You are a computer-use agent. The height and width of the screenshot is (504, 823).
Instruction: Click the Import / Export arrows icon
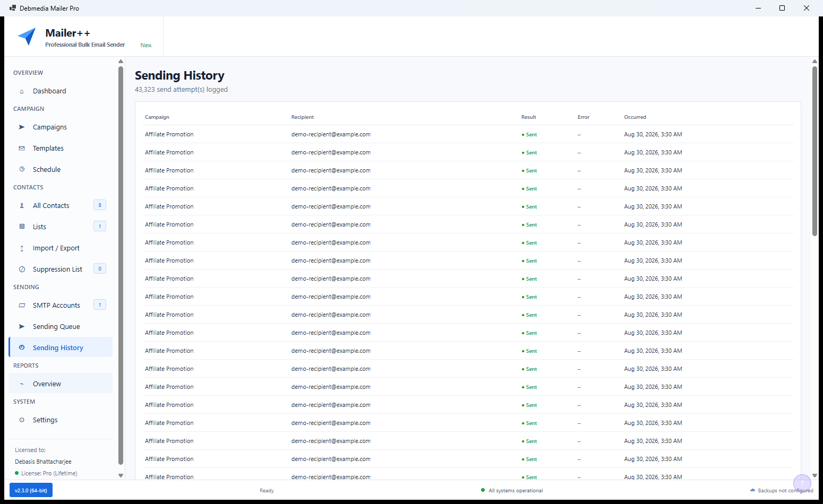coord(22,248)
